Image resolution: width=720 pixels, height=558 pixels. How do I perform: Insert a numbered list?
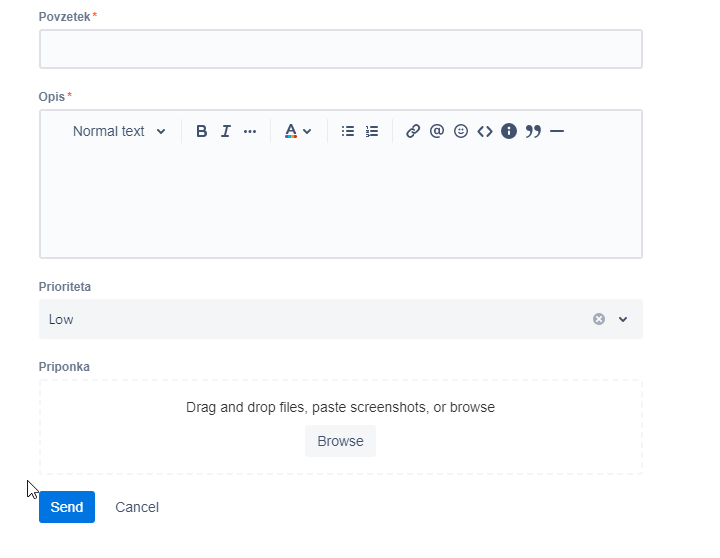pos(371,131)
